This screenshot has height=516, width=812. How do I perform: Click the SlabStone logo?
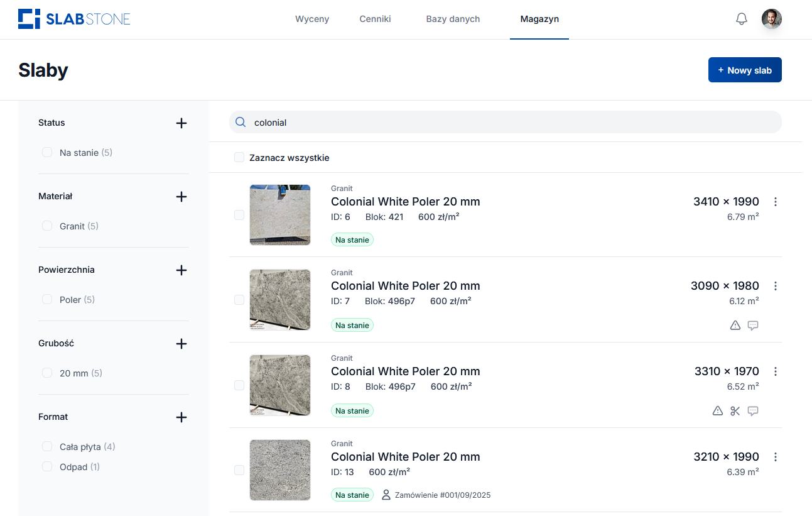pyautogui.click(x=74, y=19)
